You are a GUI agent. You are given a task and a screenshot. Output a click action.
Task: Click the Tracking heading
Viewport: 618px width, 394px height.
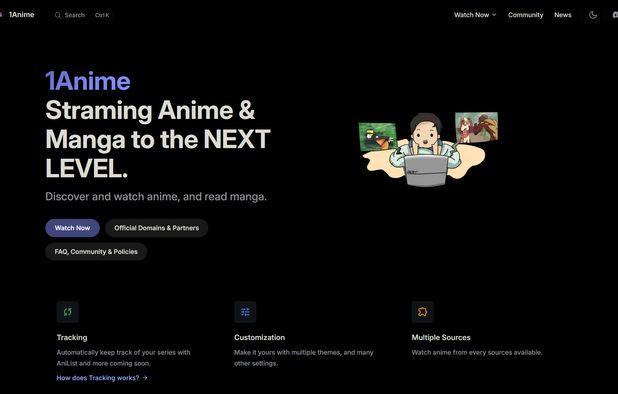(x=72, y=337)
